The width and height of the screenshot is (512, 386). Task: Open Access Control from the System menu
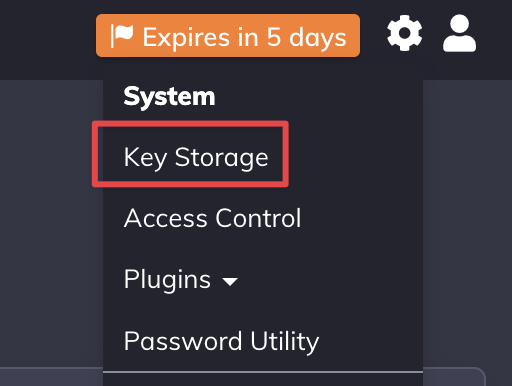(213, 218)
